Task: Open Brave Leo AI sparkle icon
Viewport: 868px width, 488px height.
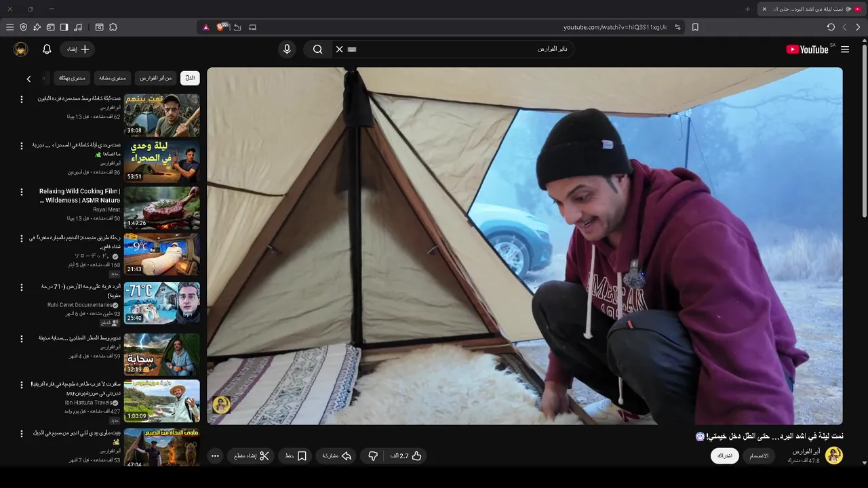Action: click(x=37, y=27)
